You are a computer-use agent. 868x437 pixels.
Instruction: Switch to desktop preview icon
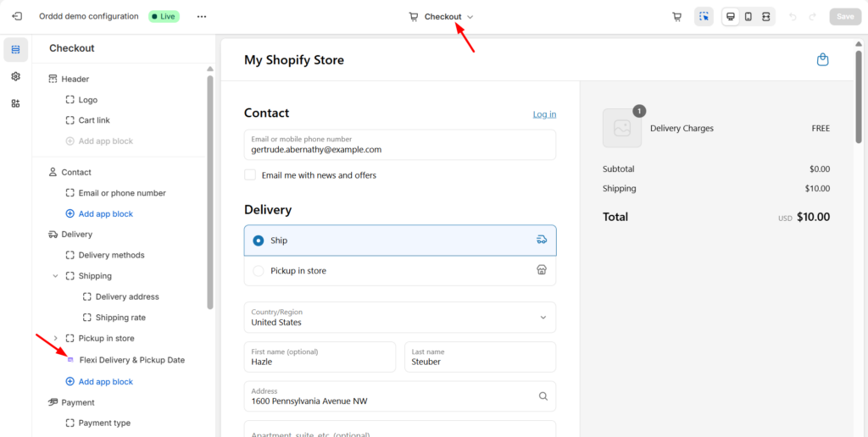[x=731, y=17]
